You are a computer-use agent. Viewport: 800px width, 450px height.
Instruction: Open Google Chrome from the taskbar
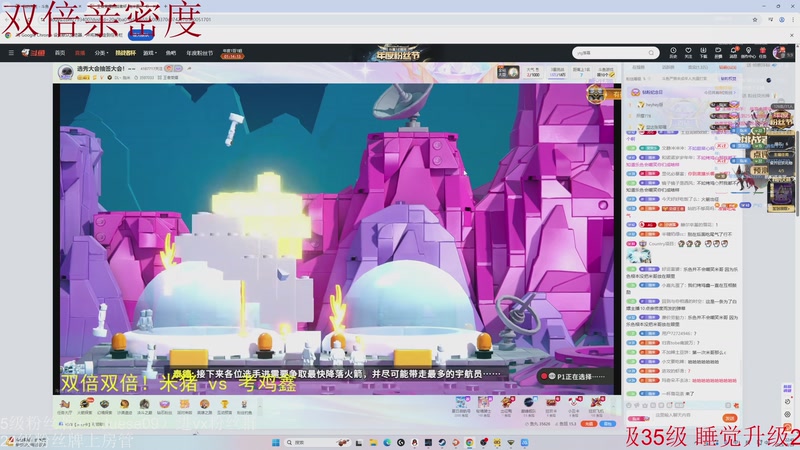coord(469,442)
